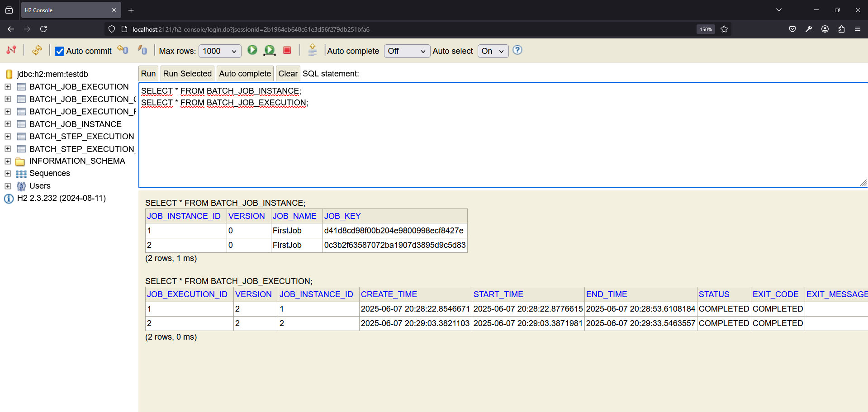
Task: Click the shield tracking protection icon
Action: tap(112, 29)
